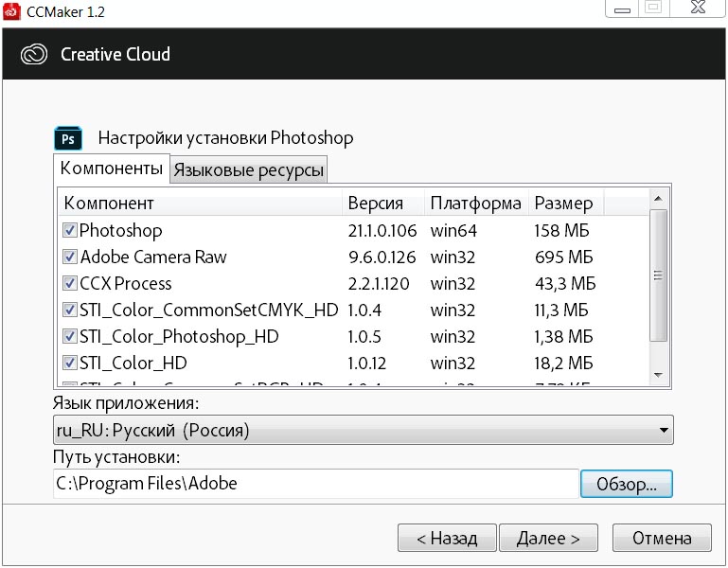
Task: Uncheck the Adobe Camera Raw checkbox
Action: coord(70,257)
